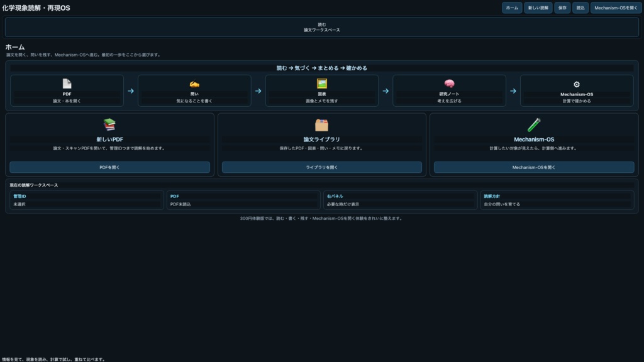The height and width of the screenshot is (362, 644).
Task: Open the PDF 論文・本を開く step card
Action: pyautogui.click(x=67, y=90)
